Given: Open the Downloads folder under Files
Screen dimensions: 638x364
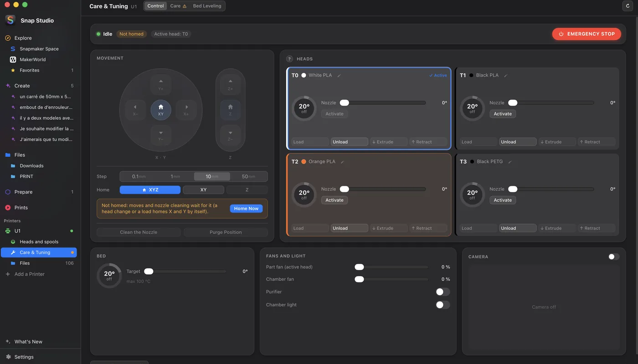Looking at the screenshot, I should [31, 166].
